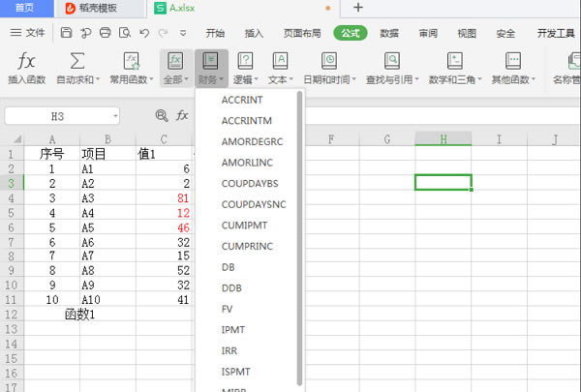This screenshot has height=392, width=581.
Task: Open the 逻辑 logical functions icon
Action: (x=245, y=61)
